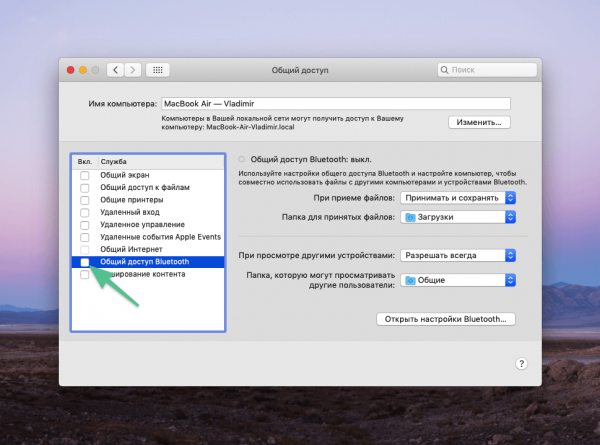This screenshot has height=445, width=600.
Task: Show all preferences via the grid icon
Action: [x=158, y=70]
